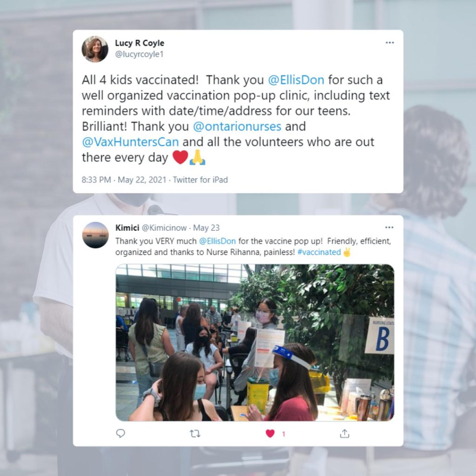Click the share icon under Kimici's tweet

pyautogui.click(x=345, y=433)
